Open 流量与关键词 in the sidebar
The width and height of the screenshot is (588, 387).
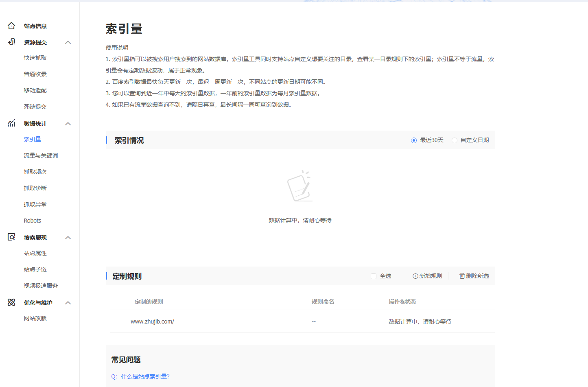pos(41,155)
